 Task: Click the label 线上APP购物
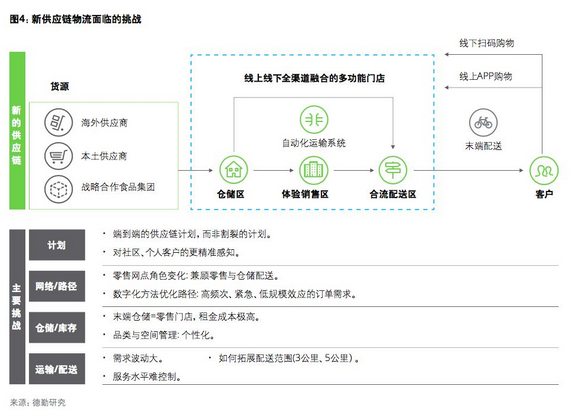click(x=486, y=76)
